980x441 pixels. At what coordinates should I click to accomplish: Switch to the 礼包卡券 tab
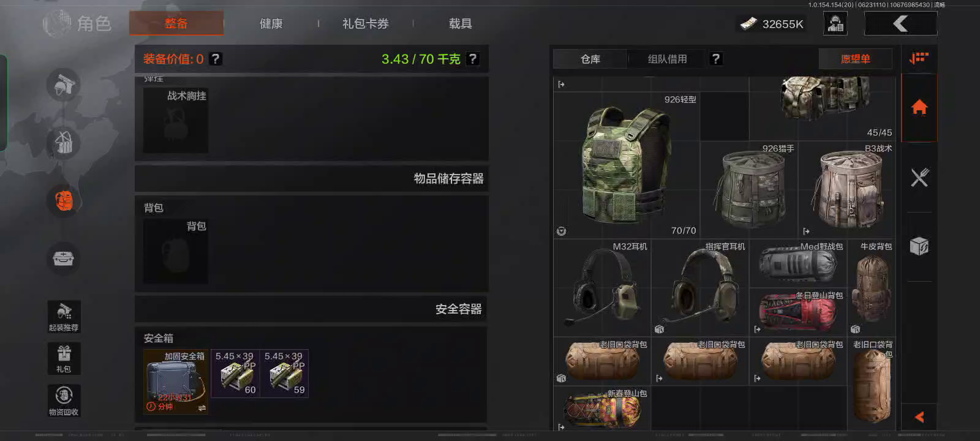366,24
